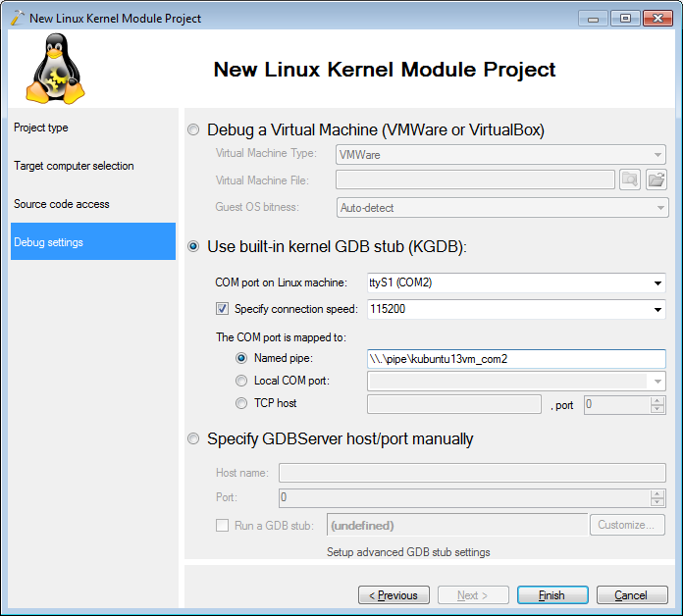Choose the Local COM port radio button

pyautogui.click(x=241, y=381)
